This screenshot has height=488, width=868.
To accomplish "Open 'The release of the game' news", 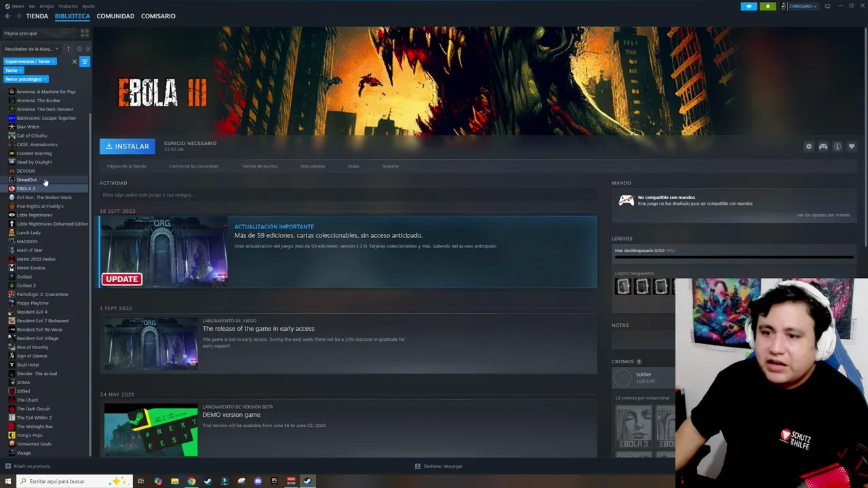I will coord(258,329).
